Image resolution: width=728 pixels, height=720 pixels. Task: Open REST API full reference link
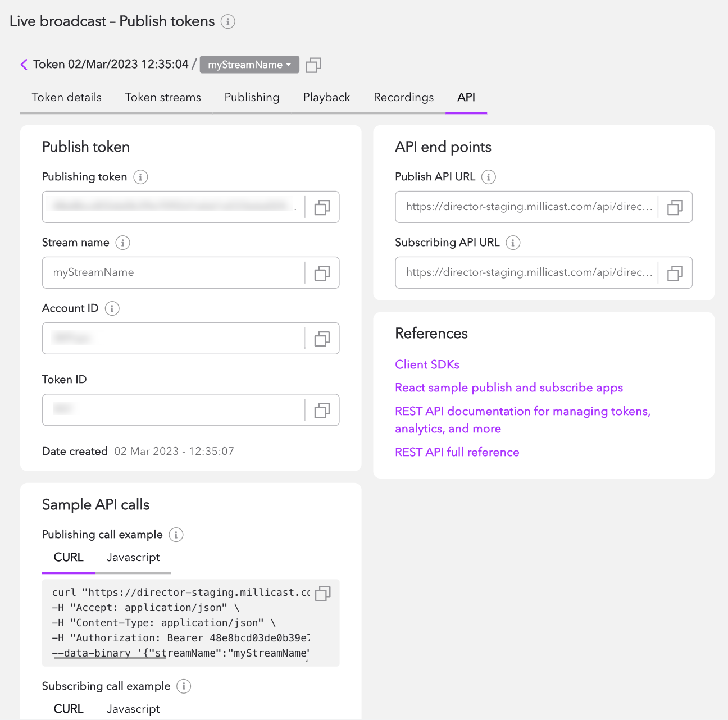(x=457, y=452)
